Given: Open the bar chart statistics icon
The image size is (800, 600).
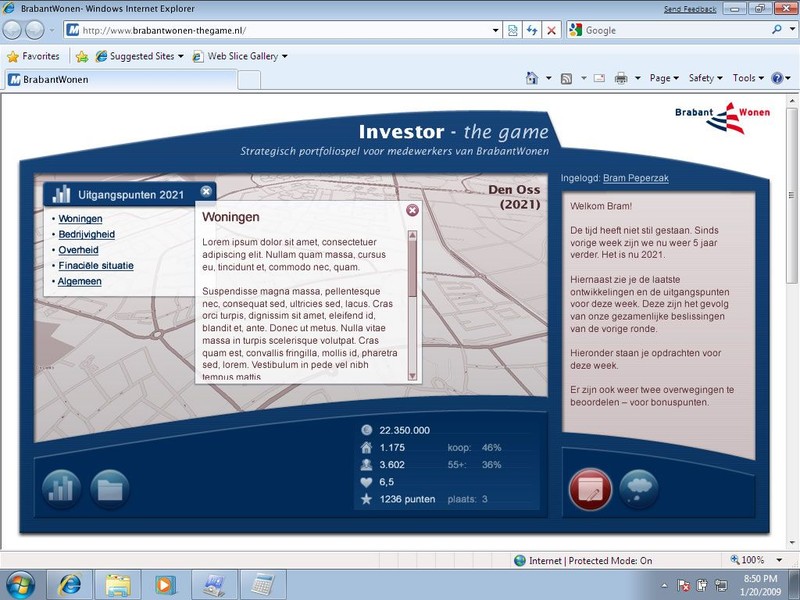Looking at the screenshot, I should click(62, 489).
